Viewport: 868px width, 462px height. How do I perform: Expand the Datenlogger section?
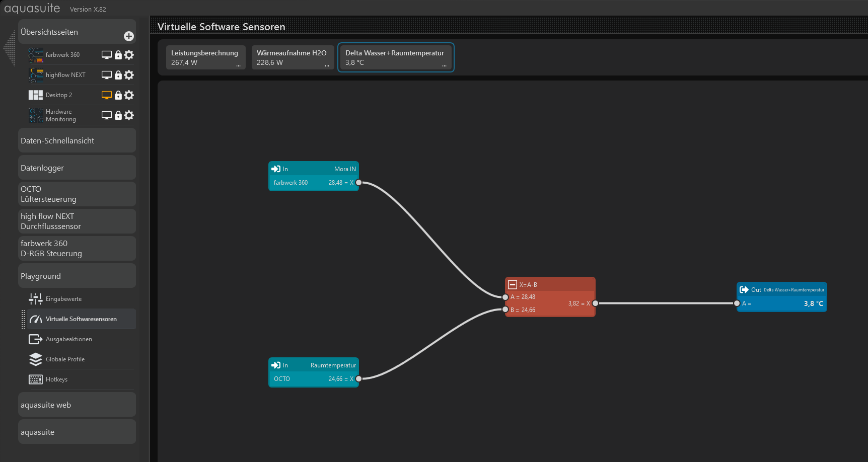(77, 168)
